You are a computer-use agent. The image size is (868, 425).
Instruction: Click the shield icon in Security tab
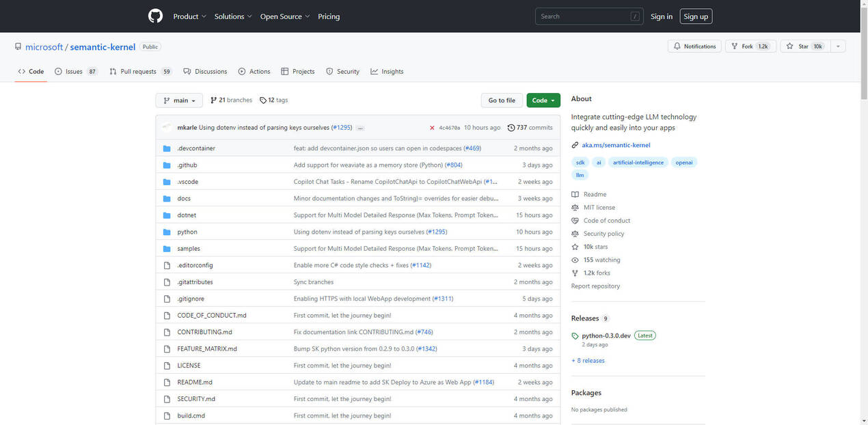329,72
